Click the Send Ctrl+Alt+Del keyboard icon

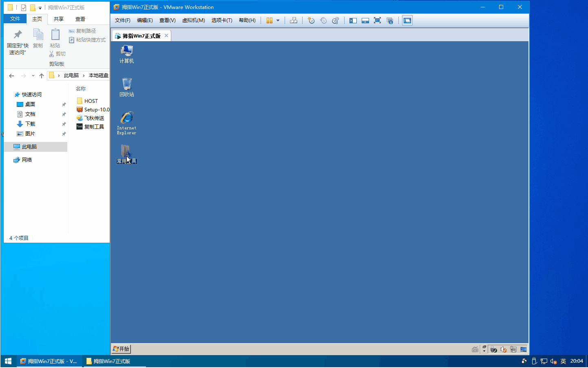pos(294,20)
